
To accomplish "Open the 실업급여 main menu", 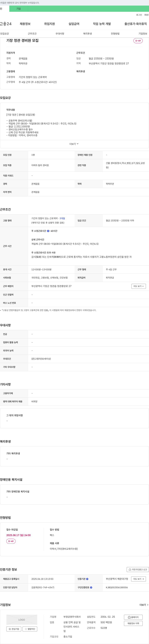I will (x=74, y=24).
